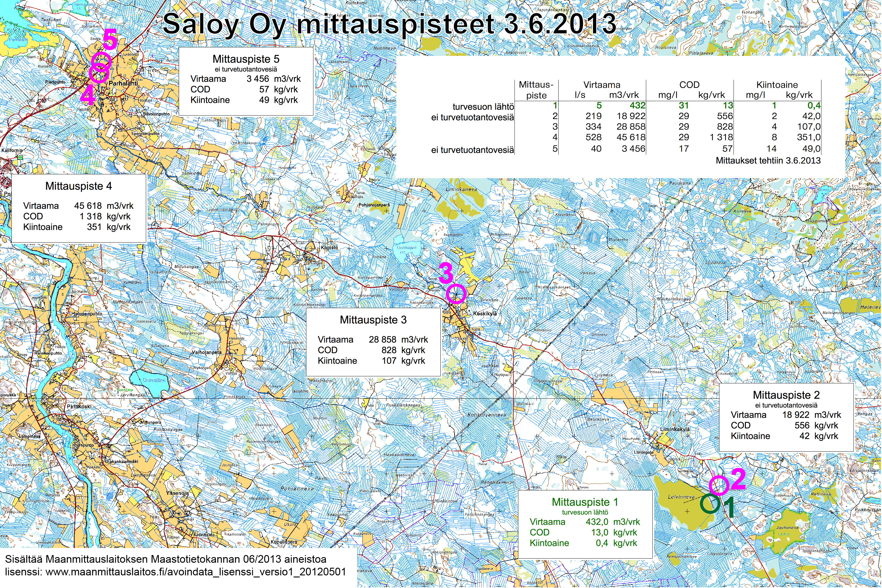Click the 'Mittaukset tehtiin 3.6.2013' note
The image size is (882, 588).
(x=768, y=161)
